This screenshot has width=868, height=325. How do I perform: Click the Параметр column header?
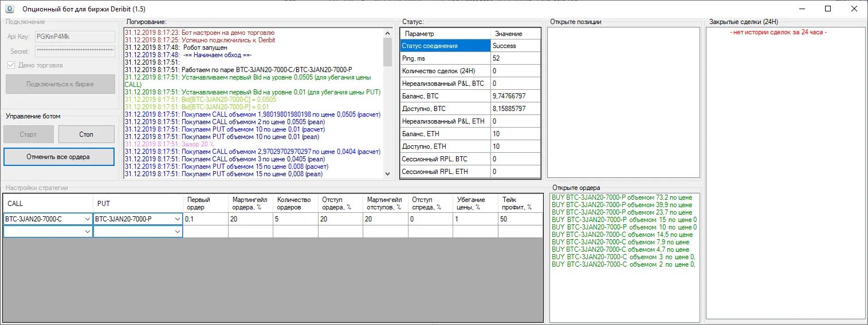click(x=445, y=34)
